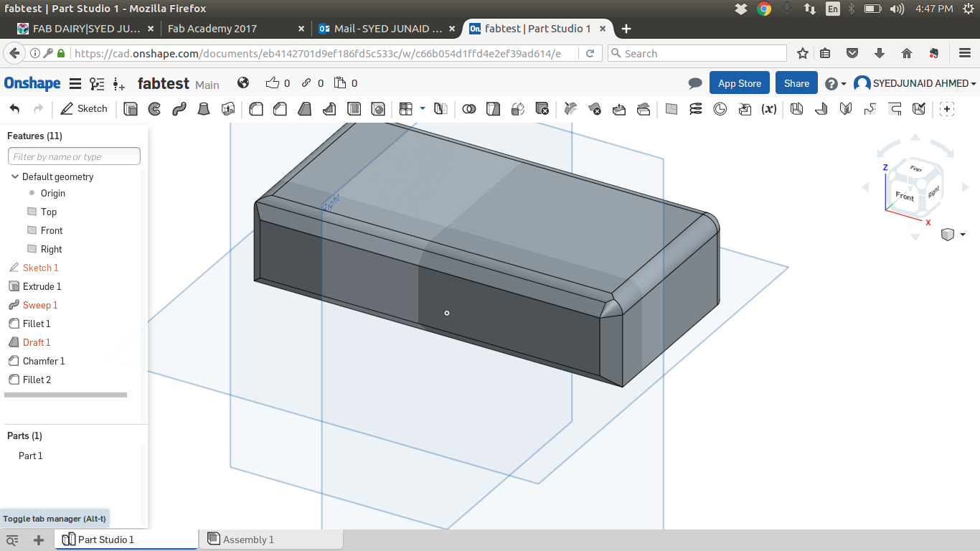Viewport: 980px width, 551px height.
Task: Select the Boolean tool
Action: [469, 109]
